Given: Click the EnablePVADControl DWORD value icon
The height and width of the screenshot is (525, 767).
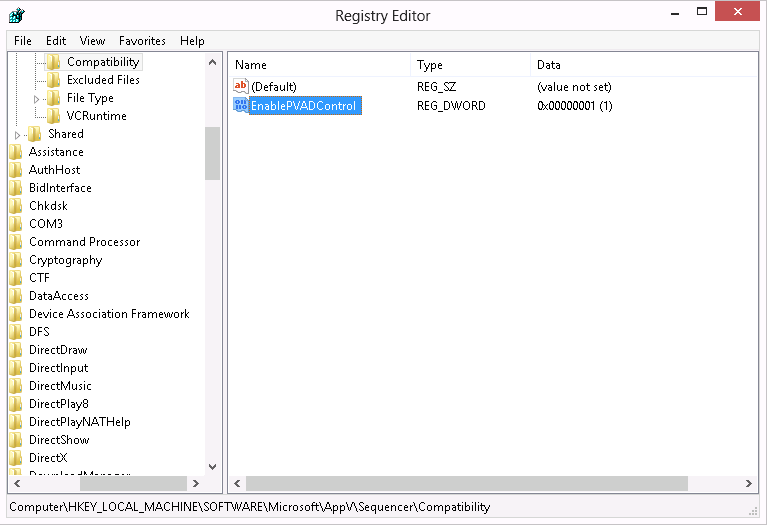Looking at the screenshot, I should [x=240, y=106].
